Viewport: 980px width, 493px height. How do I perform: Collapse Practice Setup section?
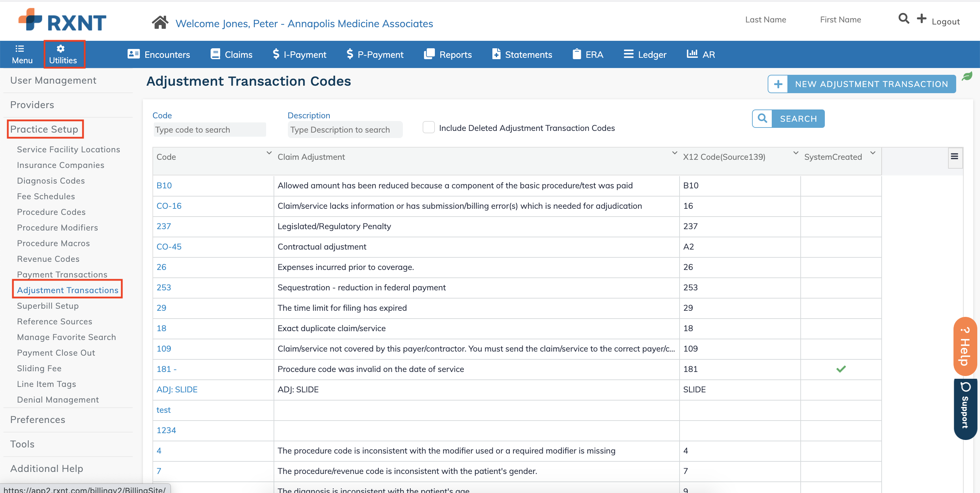point(44,129)
